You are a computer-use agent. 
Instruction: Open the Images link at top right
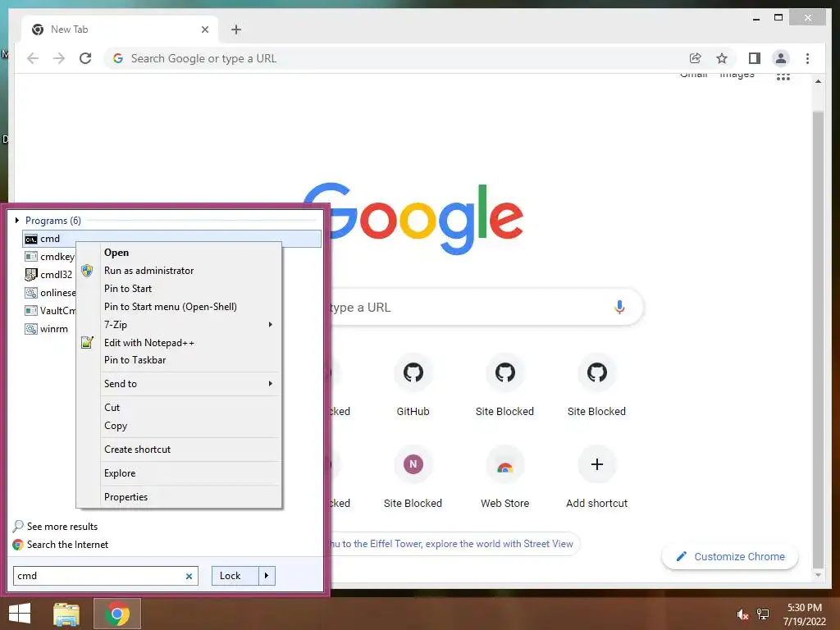tap(737, 75)
